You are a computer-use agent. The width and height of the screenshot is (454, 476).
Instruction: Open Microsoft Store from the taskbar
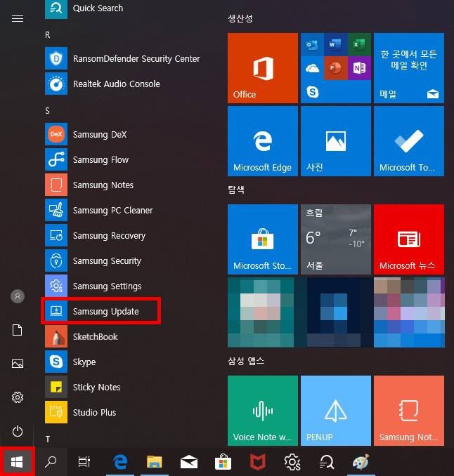(x=223, y=462)
